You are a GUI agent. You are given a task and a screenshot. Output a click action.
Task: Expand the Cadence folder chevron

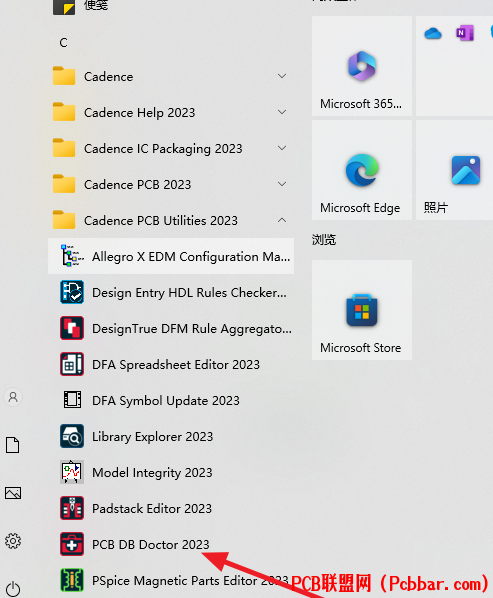click(x=282, y=76)
